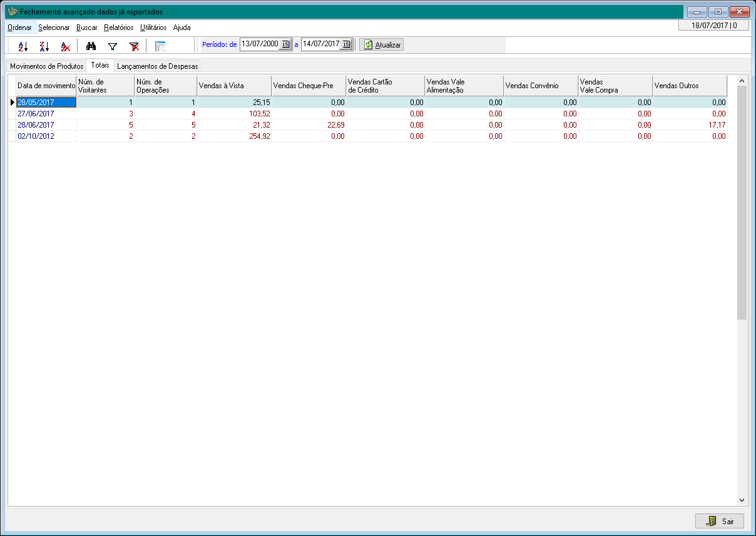Click the end date field 14/07/2017
Screen dimensions: 756x536
(x=320, y=44)
